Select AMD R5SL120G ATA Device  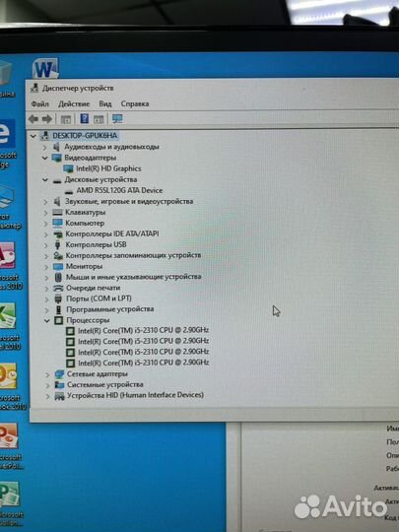[119, 190]
